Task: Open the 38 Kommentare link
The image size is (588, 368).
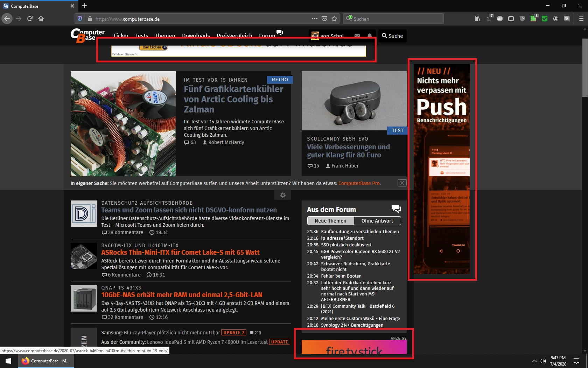Action: (x=122, y=232)
